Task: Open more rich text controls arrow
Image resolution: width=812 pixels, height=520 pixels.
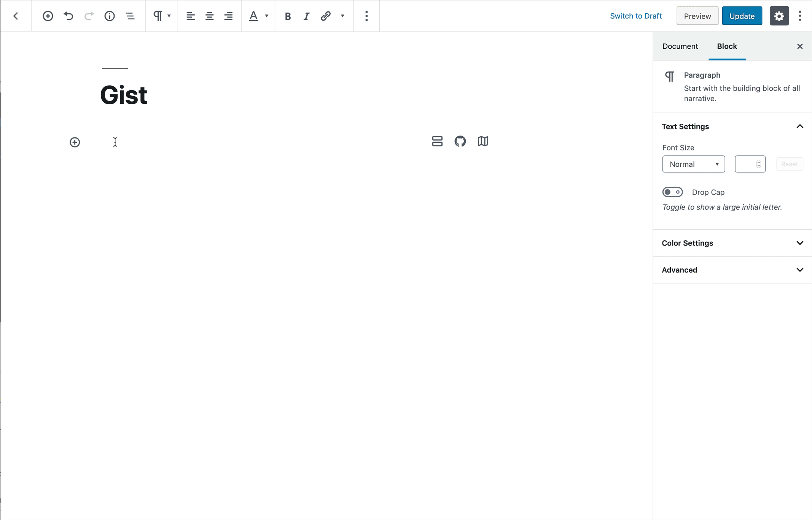Action: [x=342, y=16]
